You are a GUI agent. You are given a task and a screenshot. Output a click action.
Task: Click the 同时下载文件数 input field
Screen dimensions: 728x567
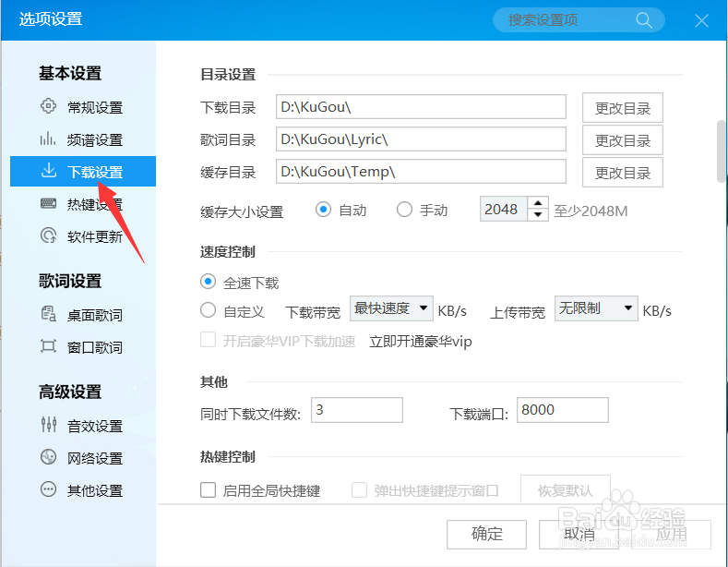tap(356, 410)
